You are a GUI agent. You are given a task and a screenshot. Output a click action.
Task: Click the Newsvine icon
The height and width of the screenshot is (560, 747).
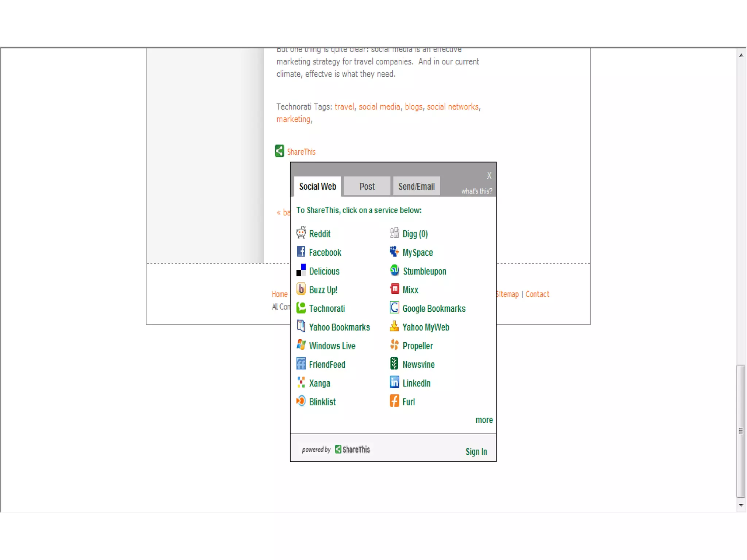click(394, 363)
